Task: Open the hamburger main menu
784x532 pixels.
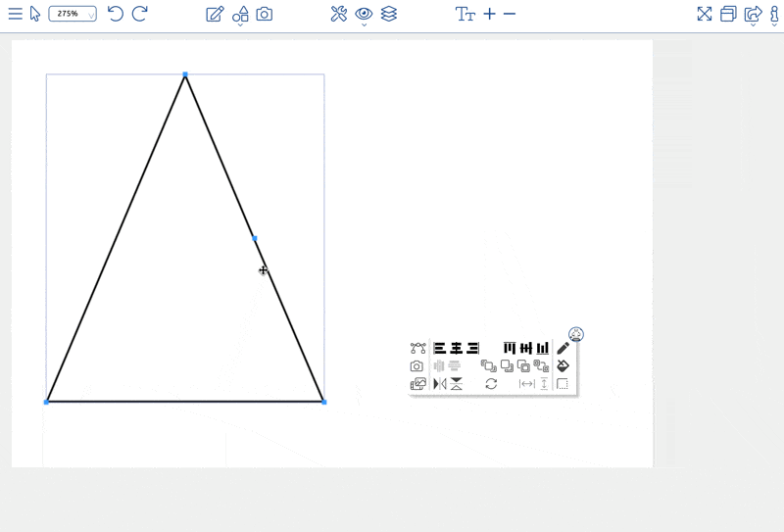Action: click(16, 14)
